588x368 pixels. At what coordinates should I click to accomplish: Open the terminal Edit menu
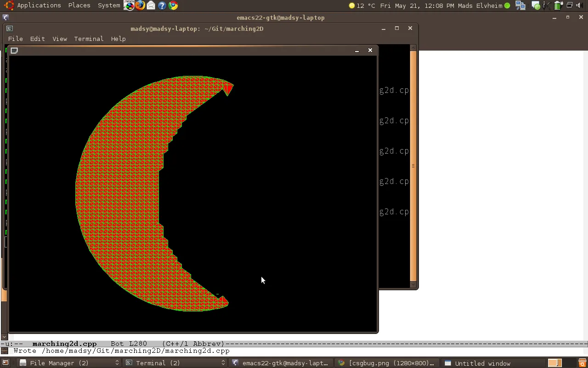[x=37, y=39]
